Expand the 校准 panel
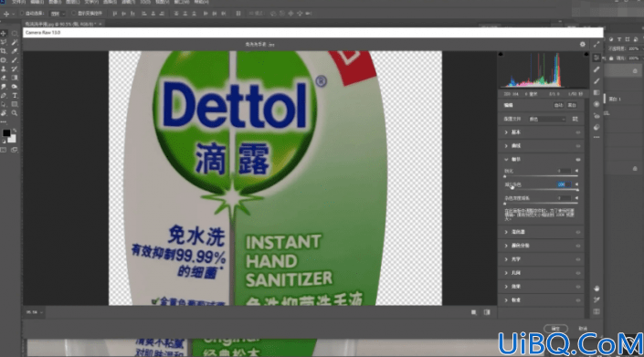 [x=506, y=300]
